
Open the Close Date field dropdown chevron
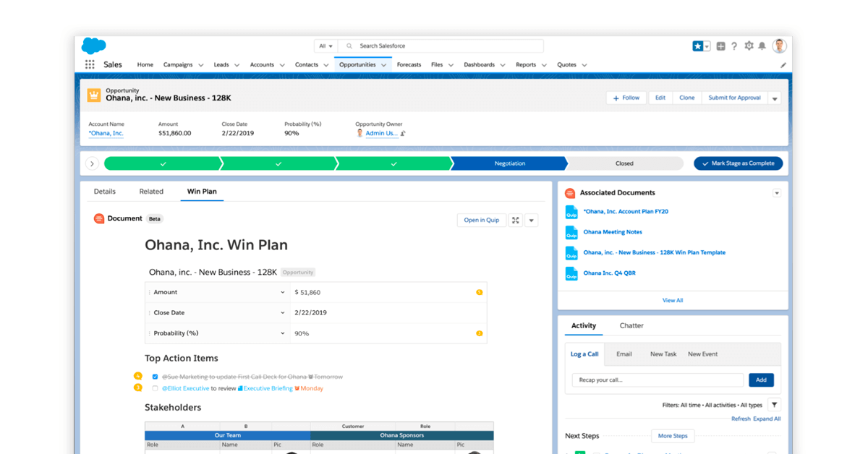point(283,313)
